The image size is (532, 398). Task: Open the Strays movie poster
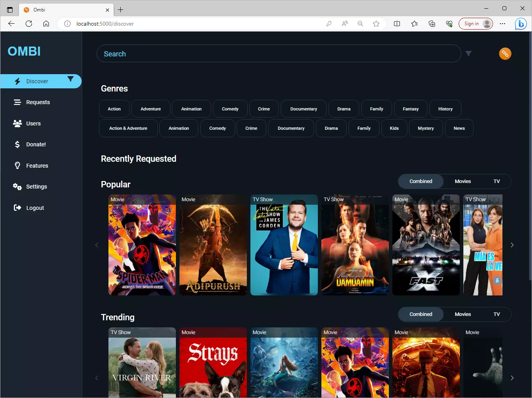213,362
